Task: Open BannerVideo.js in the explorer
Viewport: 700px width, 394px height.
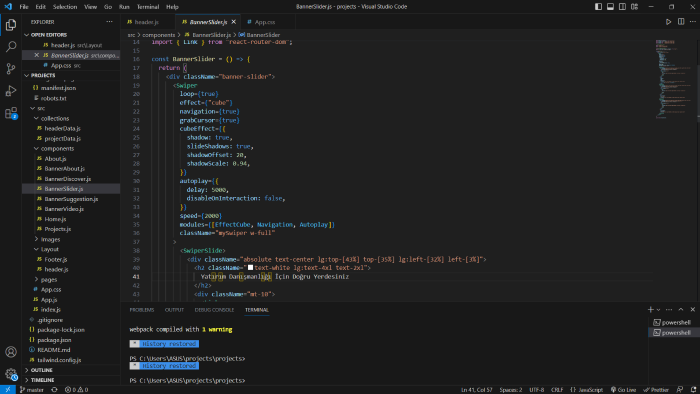Action: pyautogui.click(x=64, y=209)
